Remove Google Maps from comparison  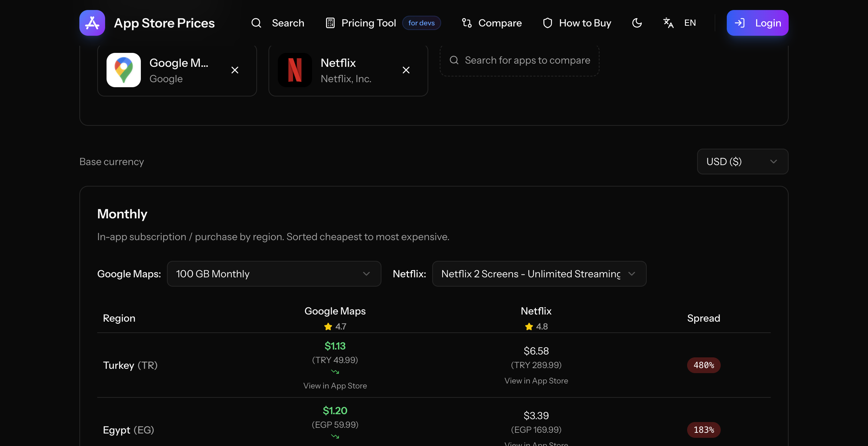(235, 70)
